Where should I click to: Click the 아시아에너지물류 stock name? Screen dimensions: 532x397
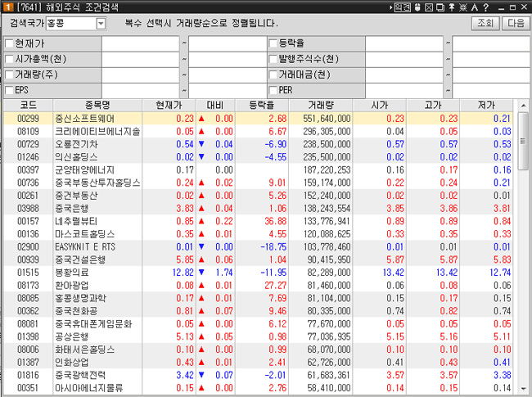pos(89,388)
